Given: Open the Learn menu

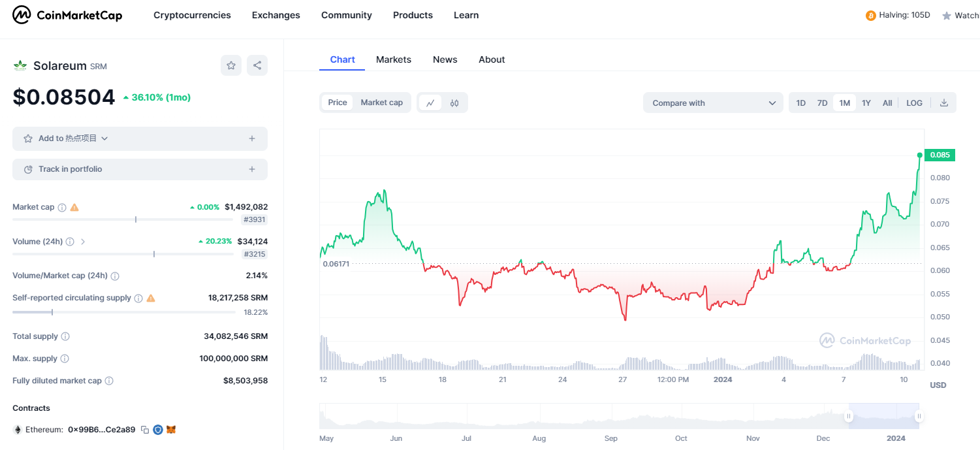Looking at the screenshot, I should [466, 15].
